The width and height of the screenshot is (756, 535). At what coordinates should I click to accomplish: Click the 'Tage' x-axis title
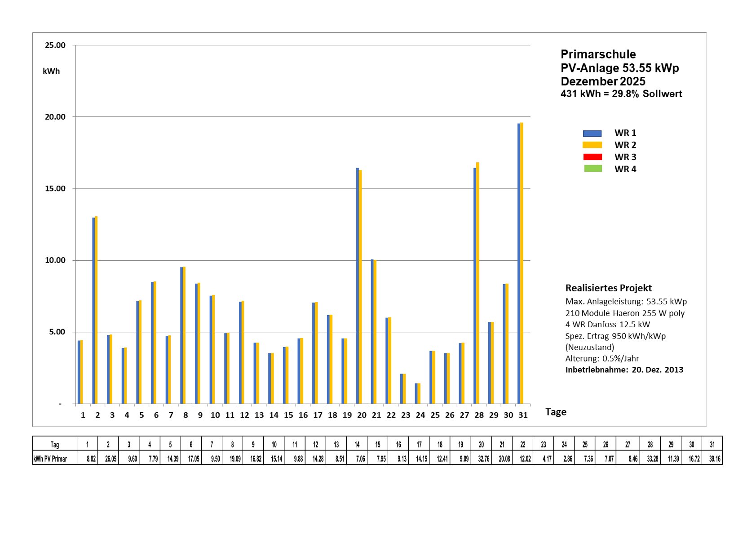coord(556,412)
